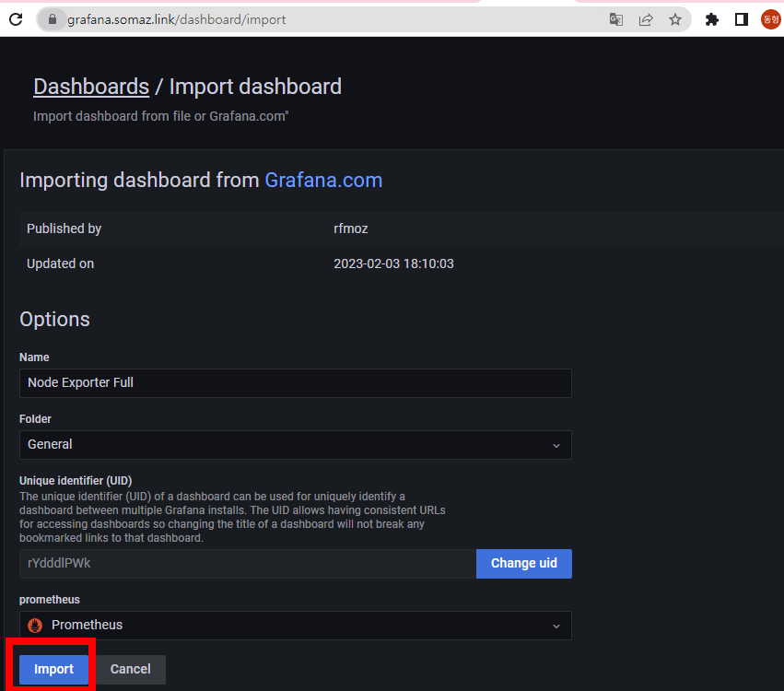Select the Import dashboard page title

pyautogui.click(x=255, y=87)
